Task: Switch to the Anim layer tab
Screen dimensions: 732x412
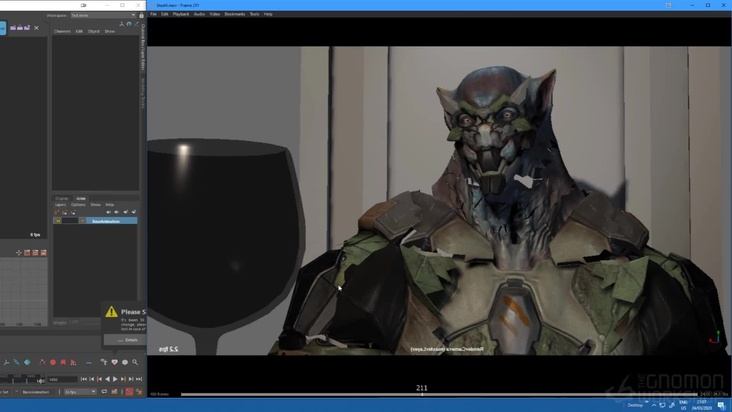Action: pyautogui.click(x=81, y=198)
